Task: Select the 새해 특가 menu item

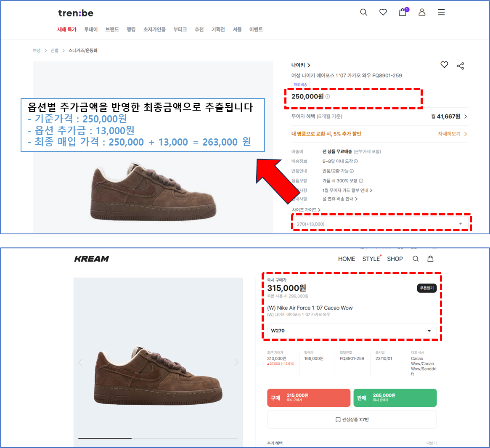Action: 67,29
